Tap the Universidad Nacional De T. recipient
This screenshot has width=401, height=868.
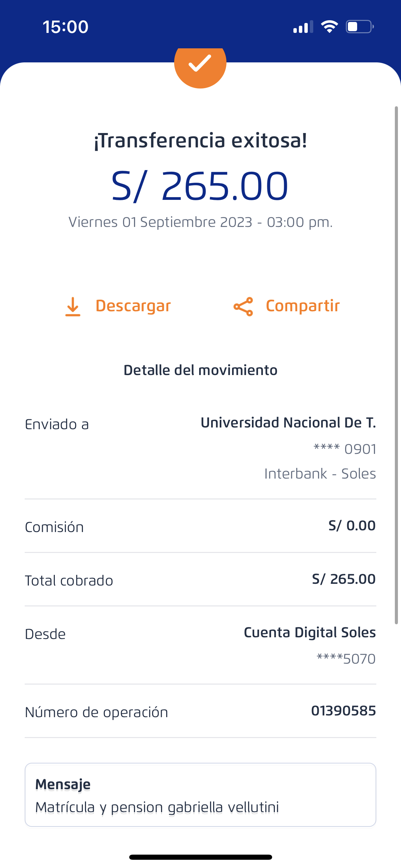(x=288, y=423)
